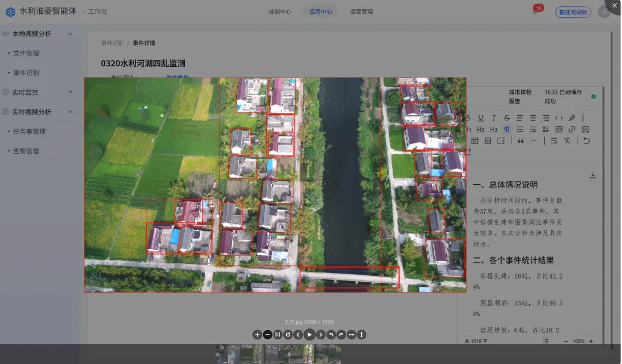Flip image horizontally in viewer toolbar
622x364 pixels.
click(x=351, y=335)
